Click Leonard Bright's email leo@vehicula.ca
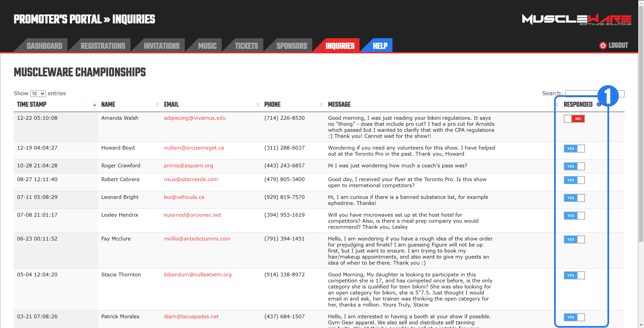The height and width of the screenshot is (328, 644). (x=184, y=197)
